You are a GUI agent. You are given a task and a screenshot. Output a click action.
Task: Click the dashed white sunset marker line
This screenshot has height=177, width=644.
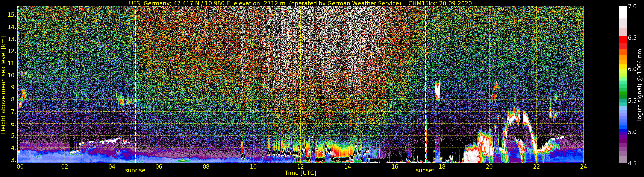point(425,85)
